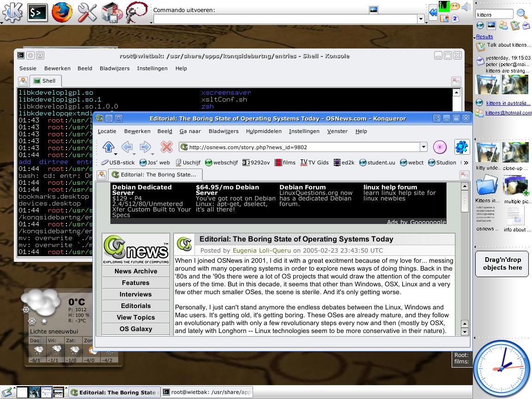Stop loading with the red X button

pos(167,146)
